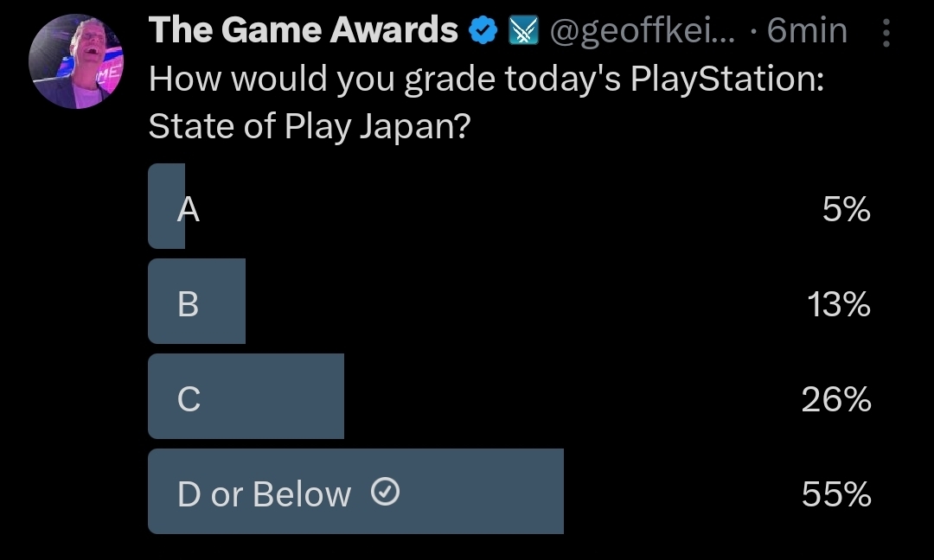Open the three-dot more options menu
Screen dimensions: 934x560
(886, 33)
